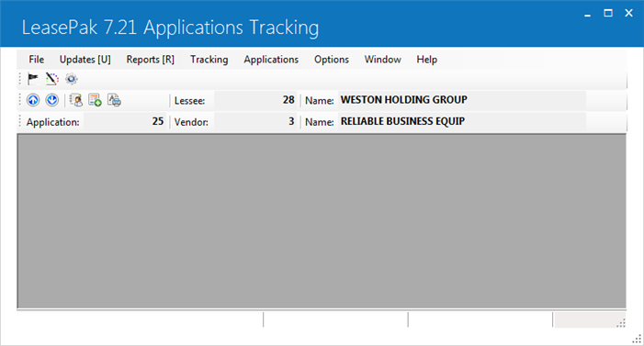Image resolution: width=644 pixels, height=346 pixels.
Task: Click the RELIABLE BUSINESS EQUIP name field
Action: coord(462,121)
